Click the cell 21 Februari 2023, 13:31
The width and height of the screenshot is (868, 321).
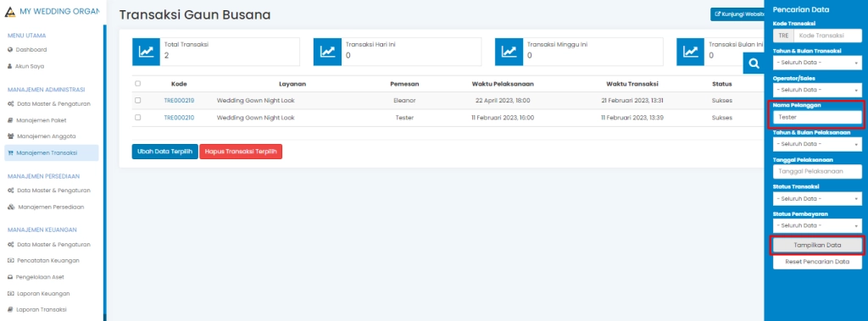point(632,101)
